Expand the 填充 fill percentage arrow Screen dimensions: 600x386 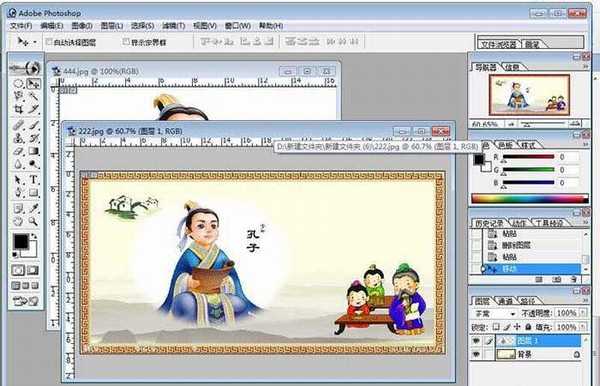[x=583, y=327]
